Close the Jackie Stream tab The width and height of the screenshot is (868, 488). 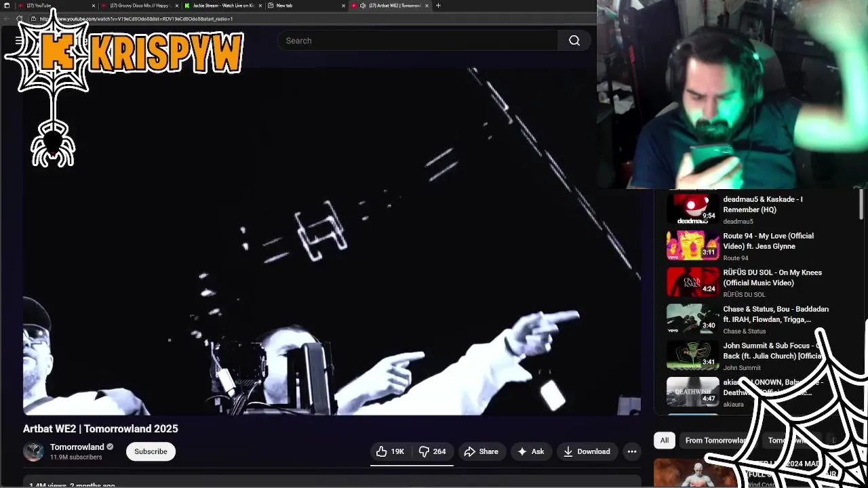click(x=260, y=5)
